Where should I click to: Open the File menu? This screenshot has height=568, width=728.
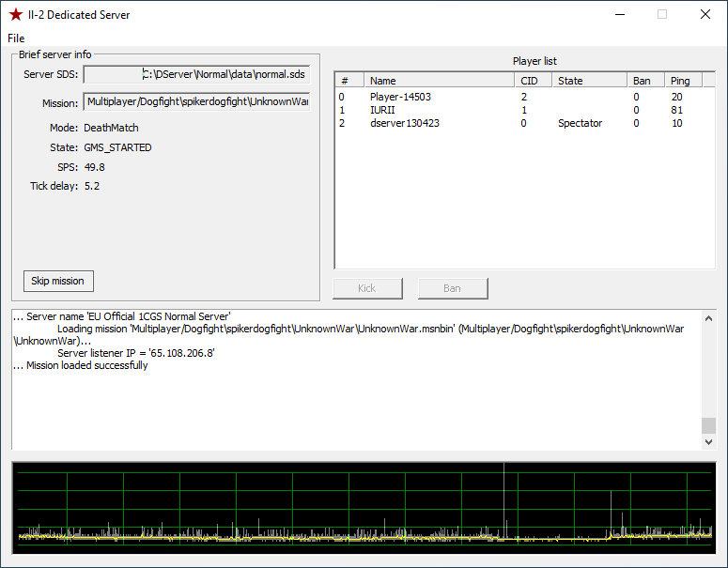click(x=16, y=38)
